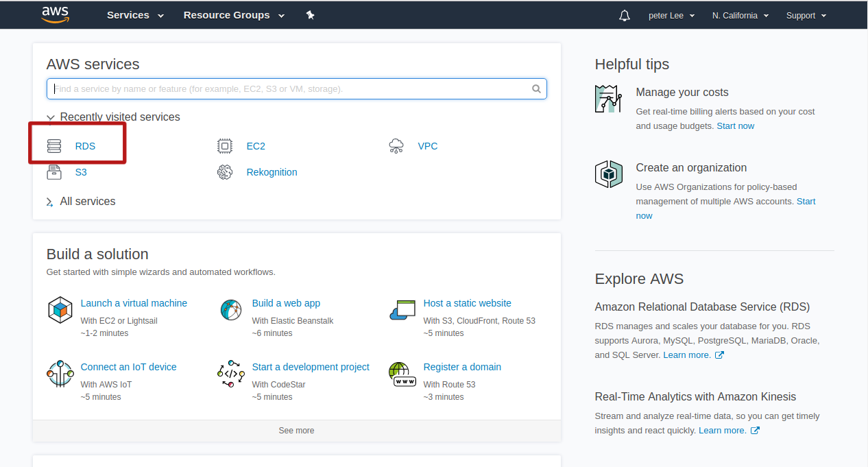Open the N. California region dropdown
Viewport: 868px width, 467px height.
(x=740, y=15)
